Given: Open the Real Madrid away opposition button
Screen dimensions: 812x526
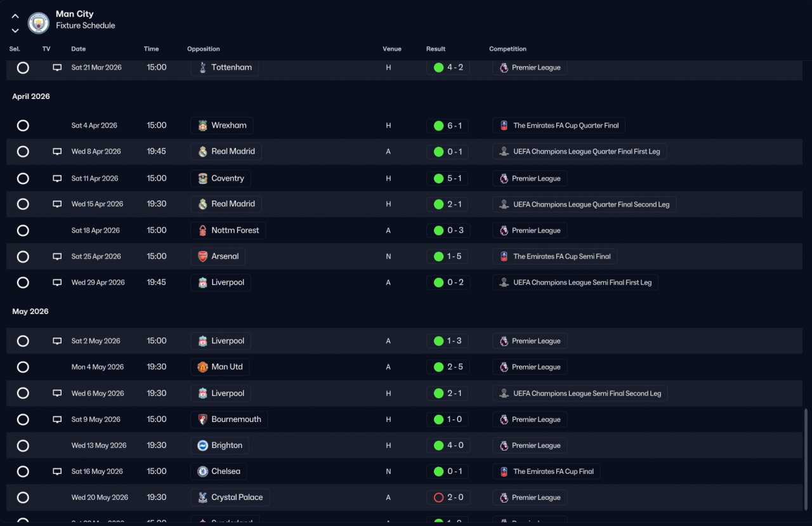Looking at the screenshot, I should coord(226,152).
